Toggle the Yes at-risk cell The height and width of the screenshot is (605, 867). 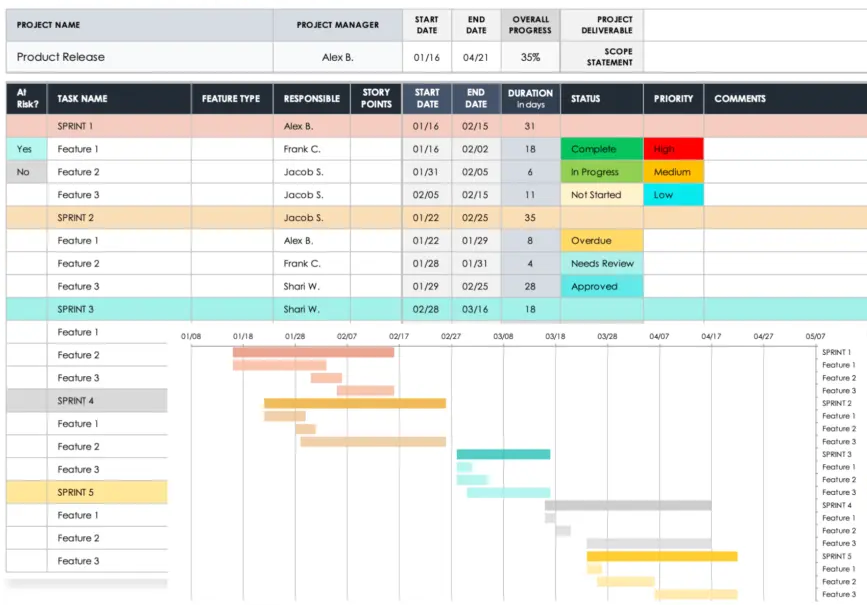[x=25, y=149]
